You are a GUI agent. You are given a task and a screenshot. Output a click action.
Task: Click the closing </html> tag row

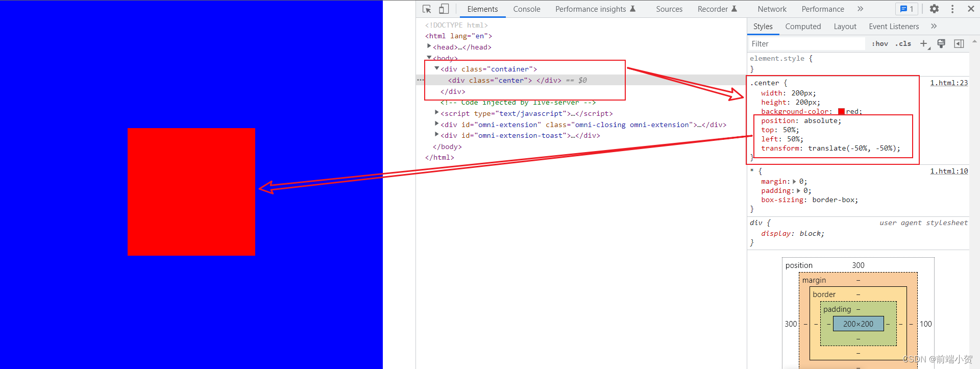tap(439, 157)
